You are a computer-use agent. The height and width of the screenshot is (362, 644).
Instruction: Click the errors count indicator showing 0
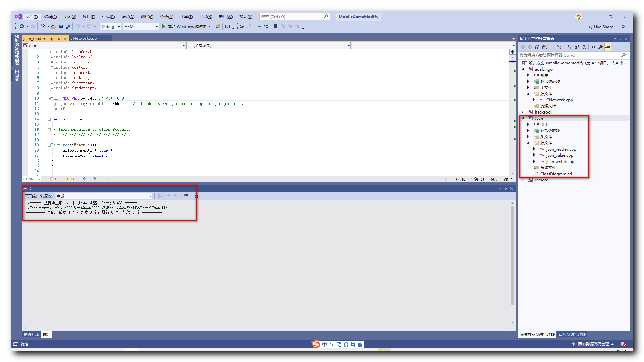point(54,179)
